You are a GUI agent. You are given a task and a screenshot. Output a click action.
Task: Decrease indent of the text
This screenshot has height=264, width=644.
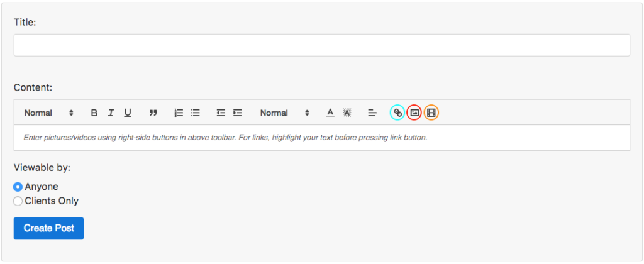click(221, 113)
